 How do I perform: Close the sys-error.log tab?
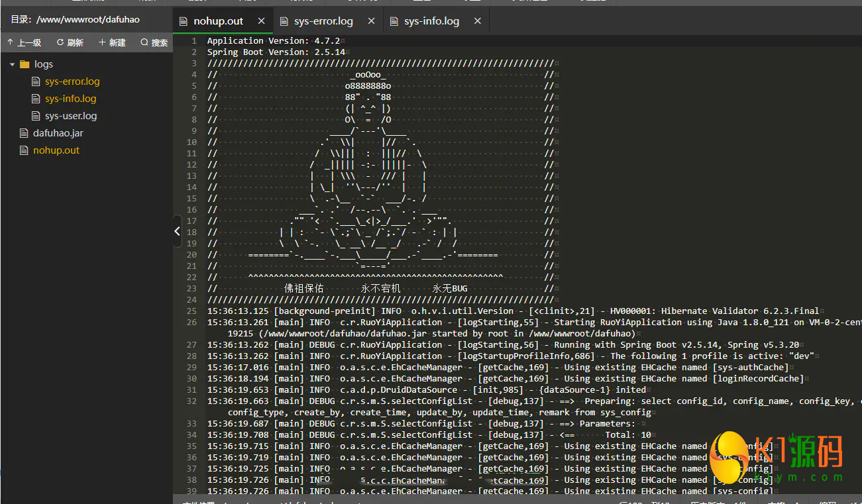point(372,21)
